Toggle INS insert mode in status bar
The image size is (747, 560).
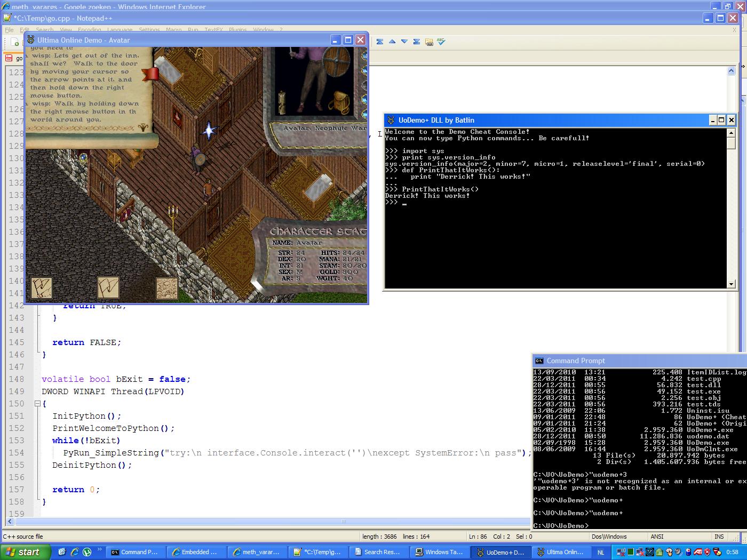tap(719, 537)
